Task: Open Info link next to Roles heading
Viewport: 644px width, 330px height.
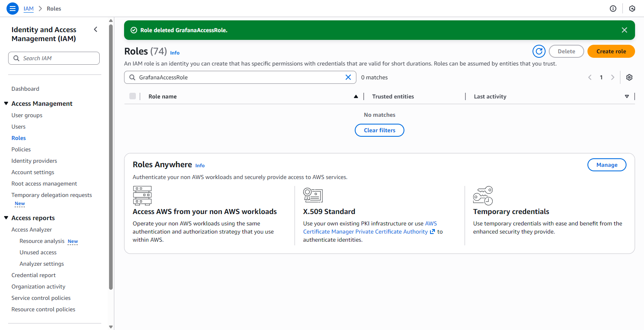Action: (x=175, y=53)
